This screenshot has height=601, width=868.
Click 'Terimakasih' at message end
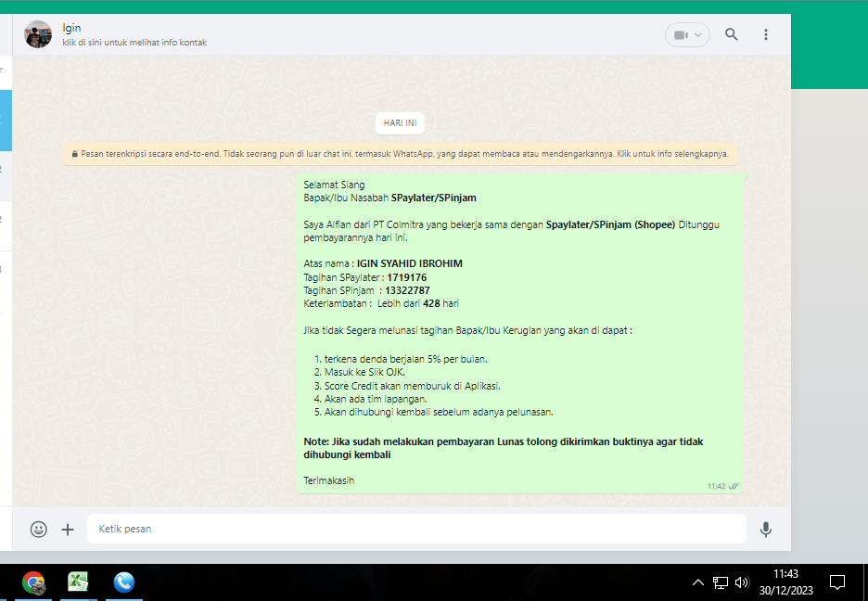(329, 480)
